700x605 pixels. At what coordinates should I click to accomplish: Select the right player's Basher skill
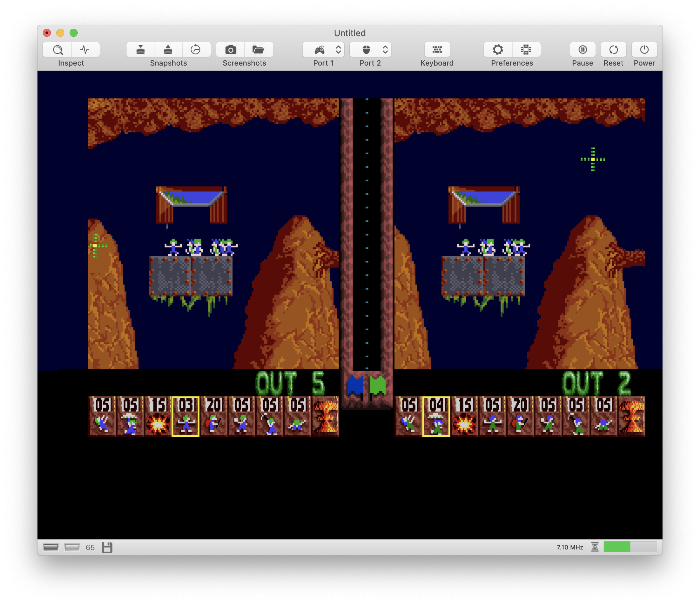pos(548,416)
